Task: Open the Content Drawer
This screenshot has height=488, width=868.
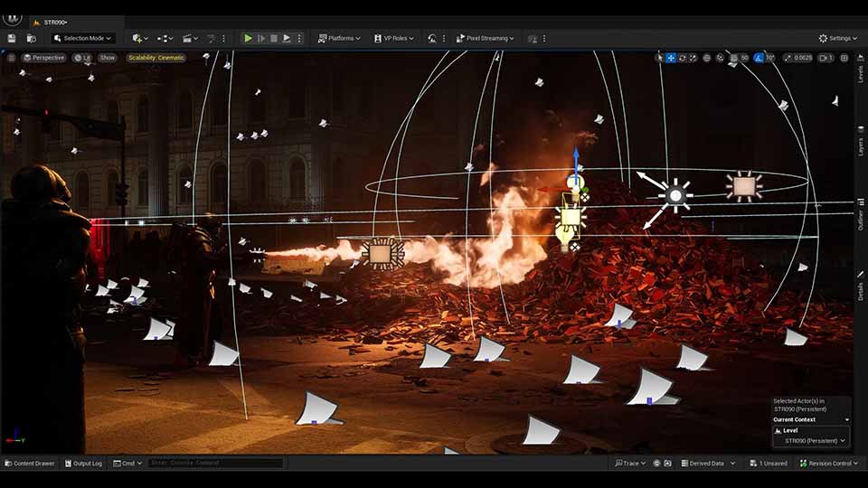Action: click(x=30, y=463)
